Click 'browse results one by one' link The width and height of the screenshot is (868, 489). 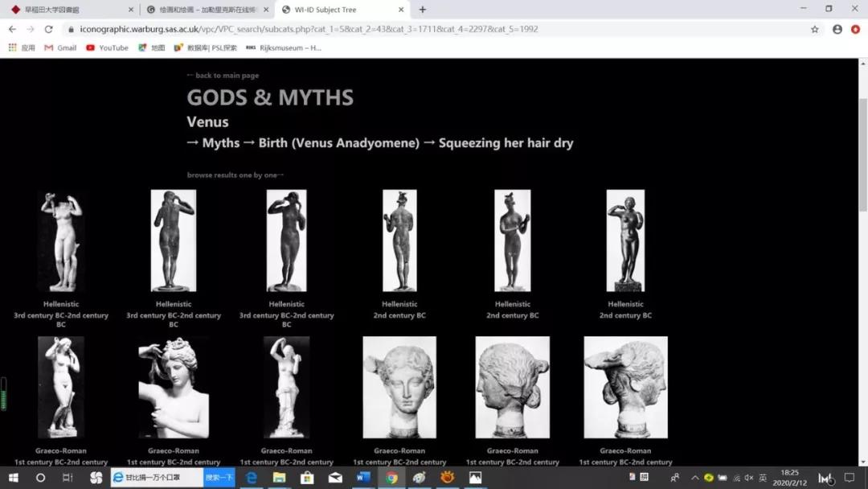(x=235, y=175)
